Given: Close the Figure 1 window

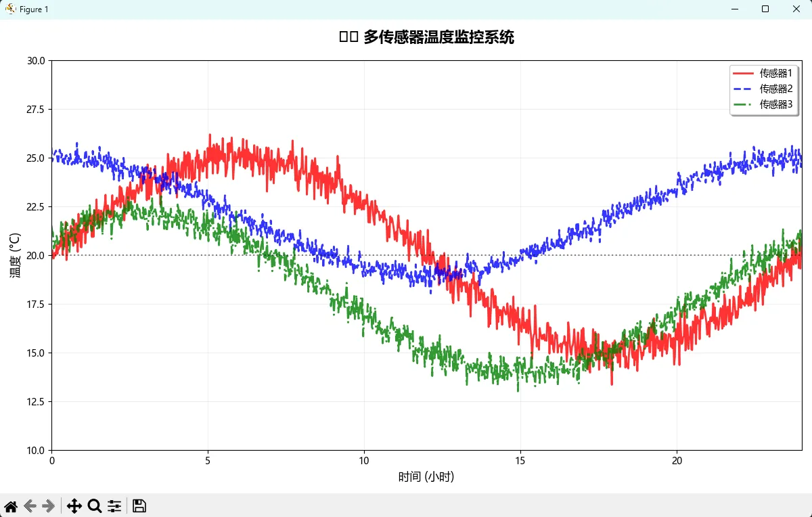Looking at the screenshot, I should coord(796,9).
